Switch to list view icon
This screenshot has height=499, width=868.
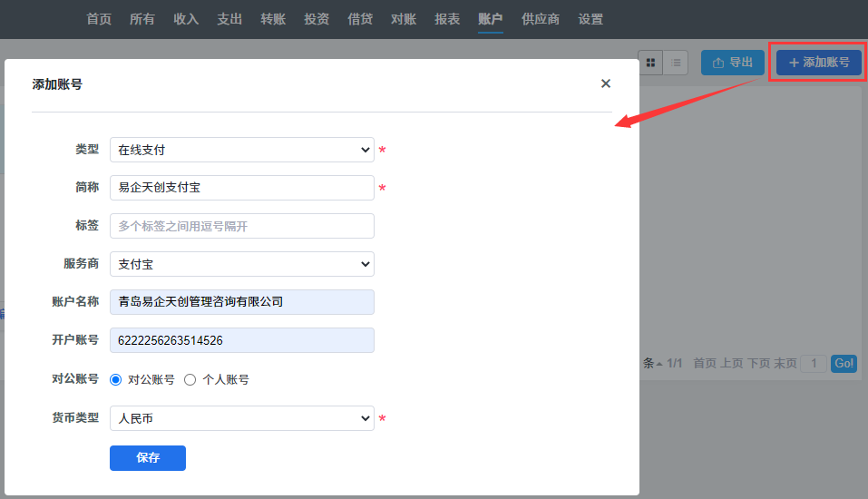(x=676, y=63)
